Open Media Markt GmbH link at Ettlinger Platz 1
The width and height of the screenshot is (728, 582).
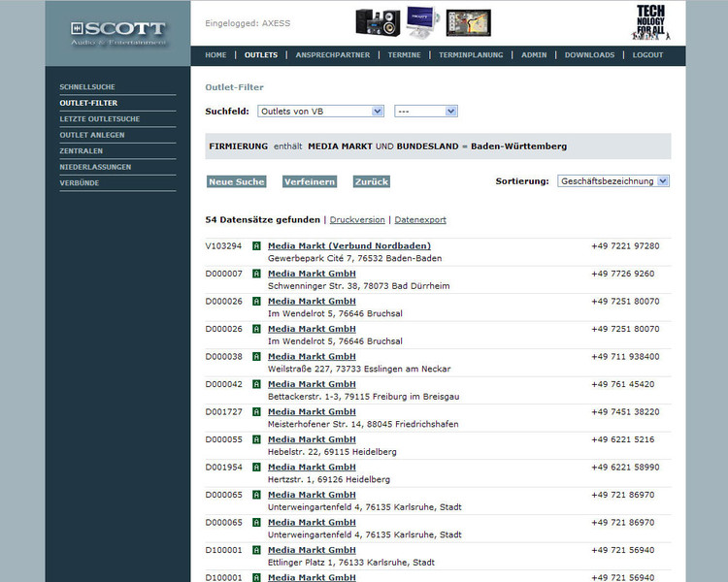(312, 550)
